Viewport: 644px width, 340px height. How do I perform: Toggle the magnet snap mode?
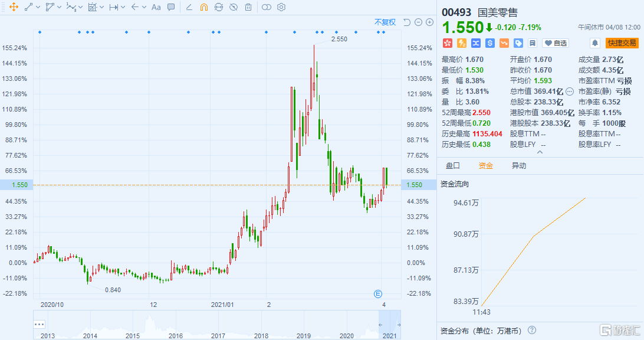pos(203,7)
